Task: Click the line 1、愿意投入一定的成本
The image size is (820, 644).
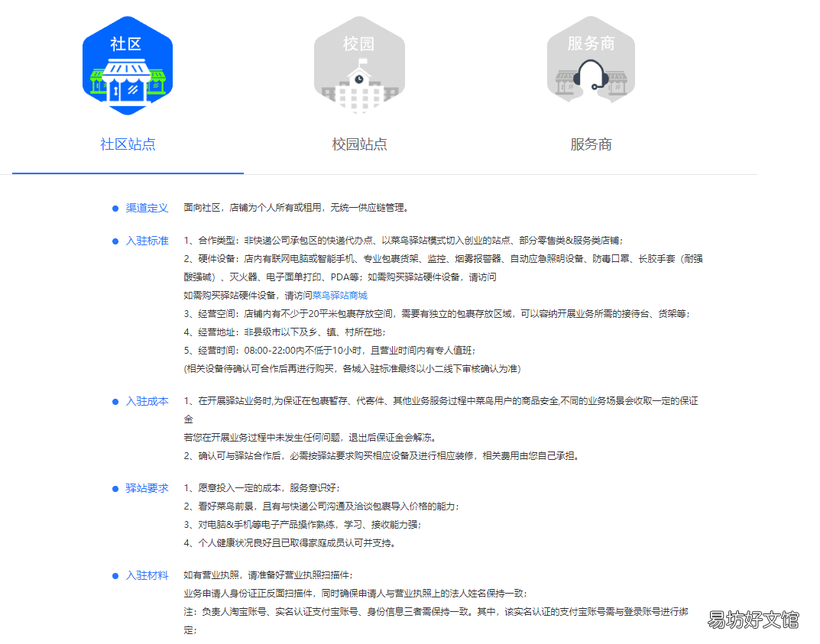Action: click(x=262, y=487)
